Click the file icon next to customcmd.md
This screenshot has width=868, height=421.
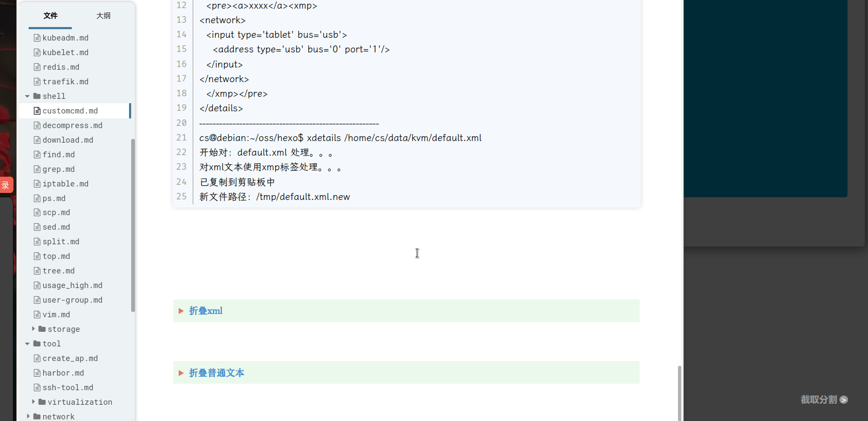tap(37, 111)
